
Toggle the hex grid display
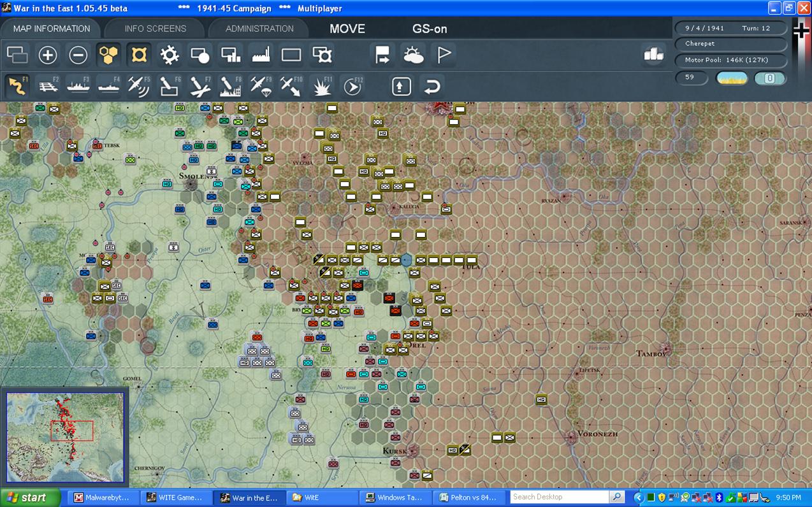[x=109, y=55]
